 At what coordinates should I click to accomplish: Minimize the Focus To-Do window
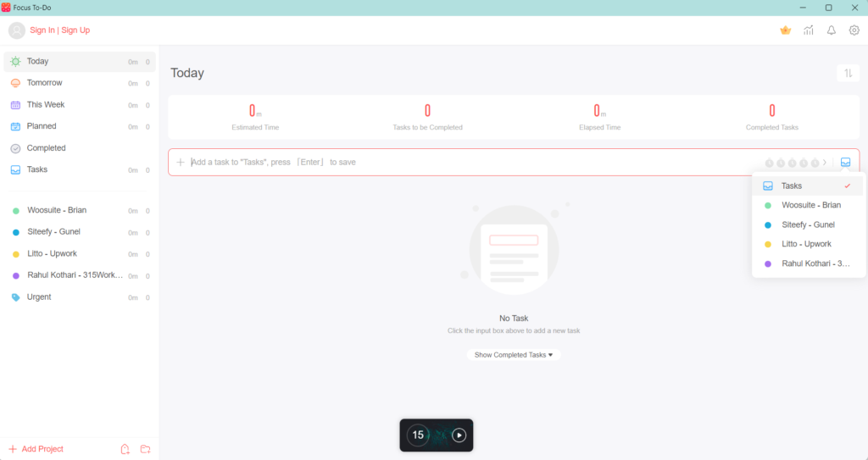pyautogui.click(x=803, y=8)
